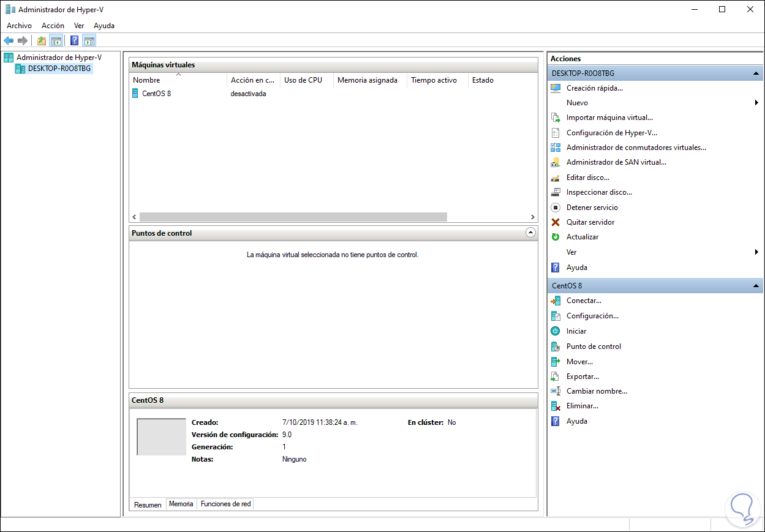765x532 pixels.
Task: Sort by the Nombre column header
Action: click(x=178, y=80)
